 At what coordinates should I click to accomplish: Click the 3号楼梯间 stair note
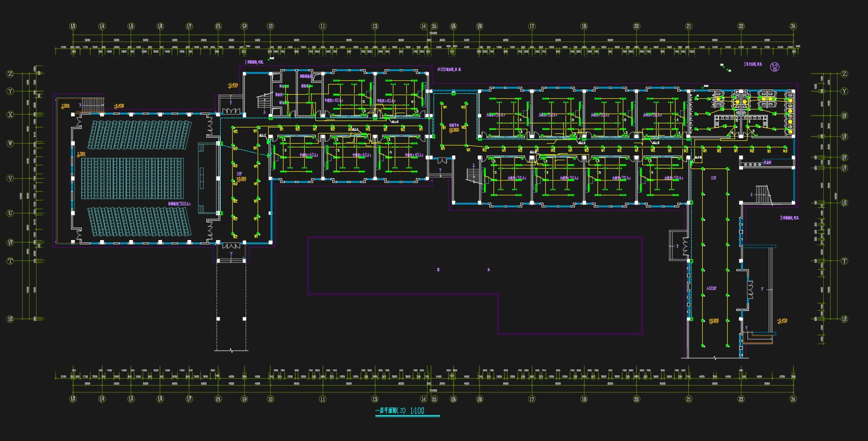click(790, 217)
